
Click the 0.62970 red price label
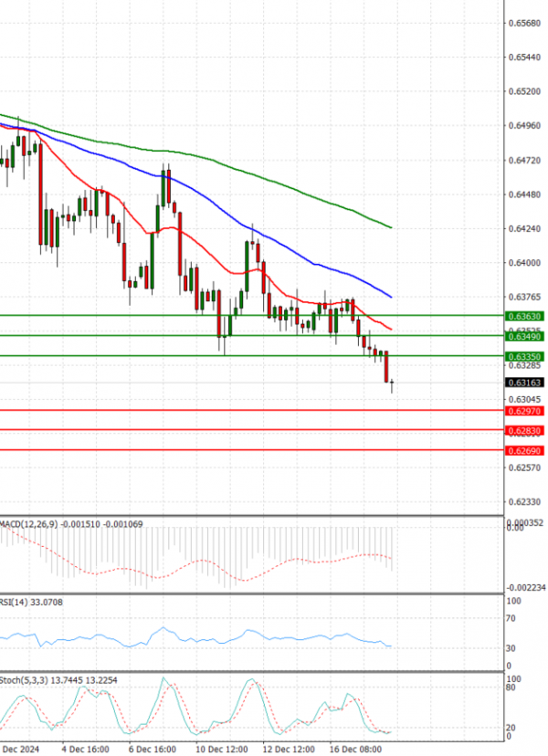click(524, 411)
